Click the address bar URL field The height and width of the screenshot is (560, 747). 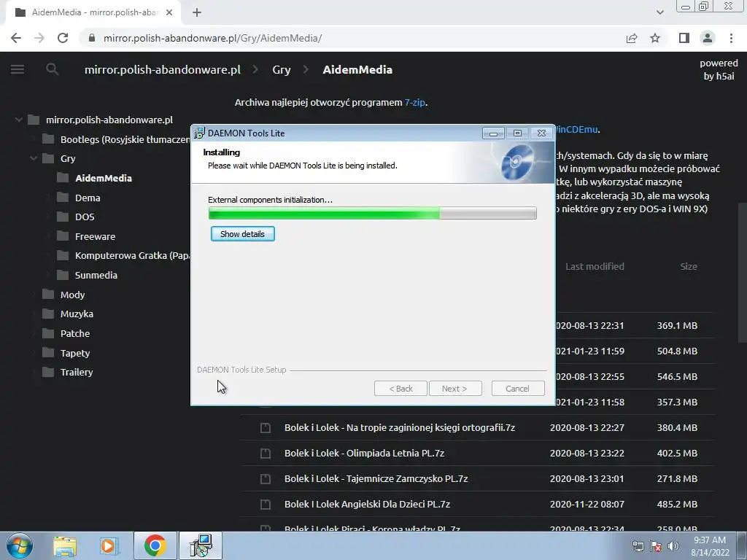coord(352,38)
